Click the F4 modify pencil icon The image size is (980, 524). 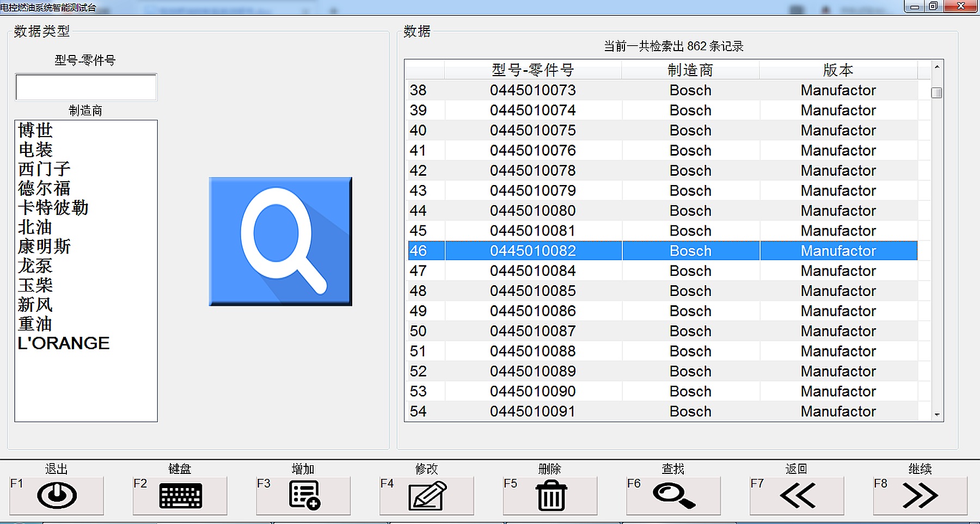[x=428, y=496]
